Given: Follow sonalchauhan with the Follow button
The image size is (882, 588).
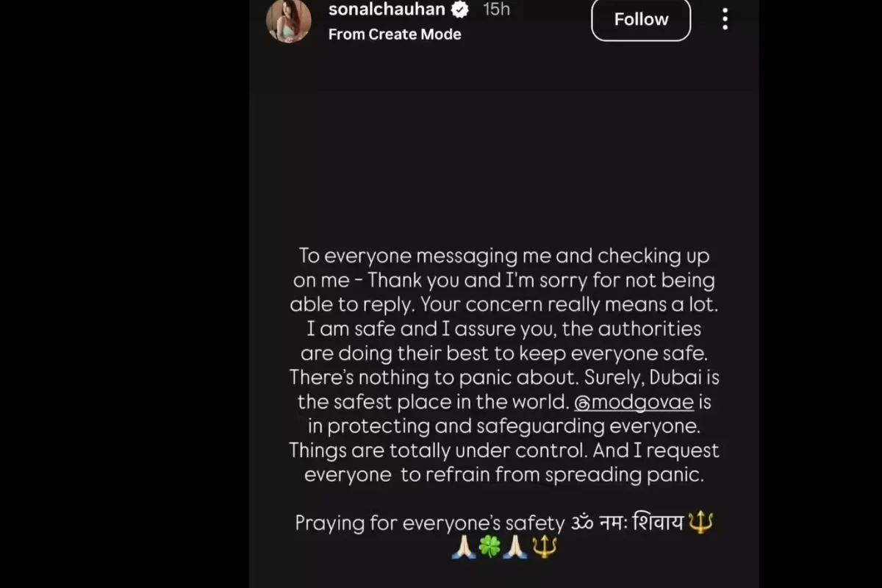Looking at the screenshot, I should click(641, 19).
